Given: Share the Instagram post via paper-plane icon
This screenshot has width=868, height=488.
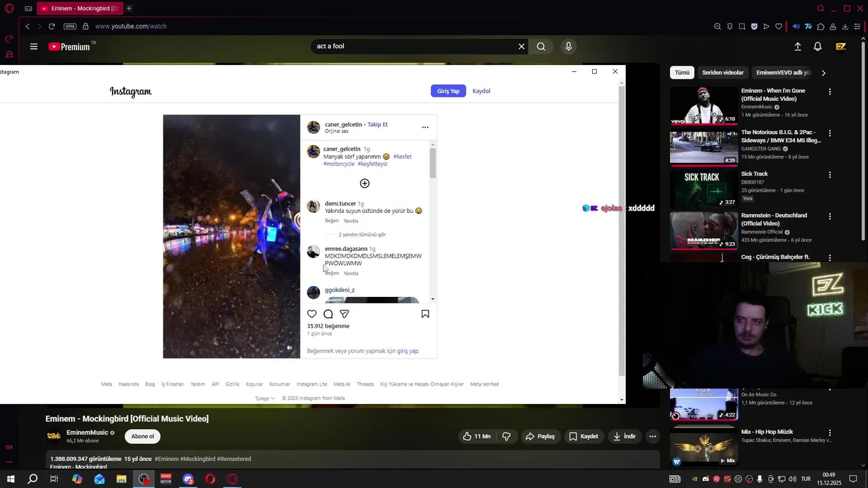Looking at the screenshot, I should click(344, 314).
